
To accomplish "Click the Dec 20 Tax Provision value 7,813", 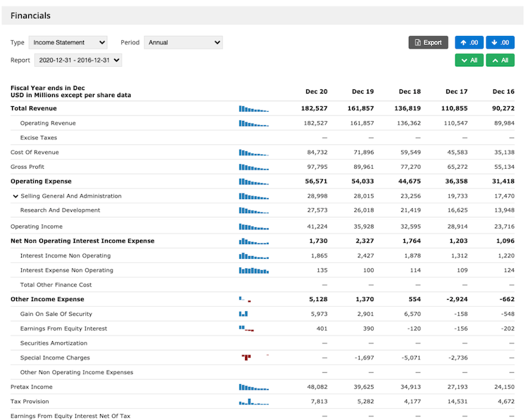I will [319, 402].
